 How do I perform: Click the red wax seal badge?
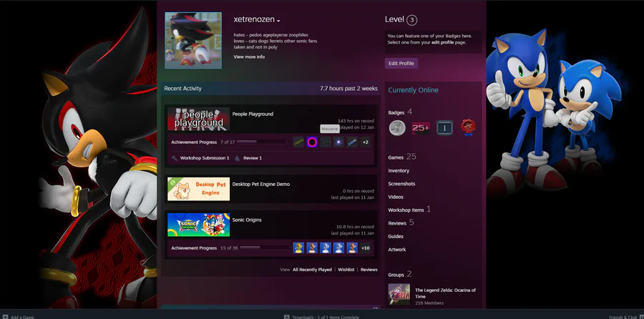coord(468,128)
